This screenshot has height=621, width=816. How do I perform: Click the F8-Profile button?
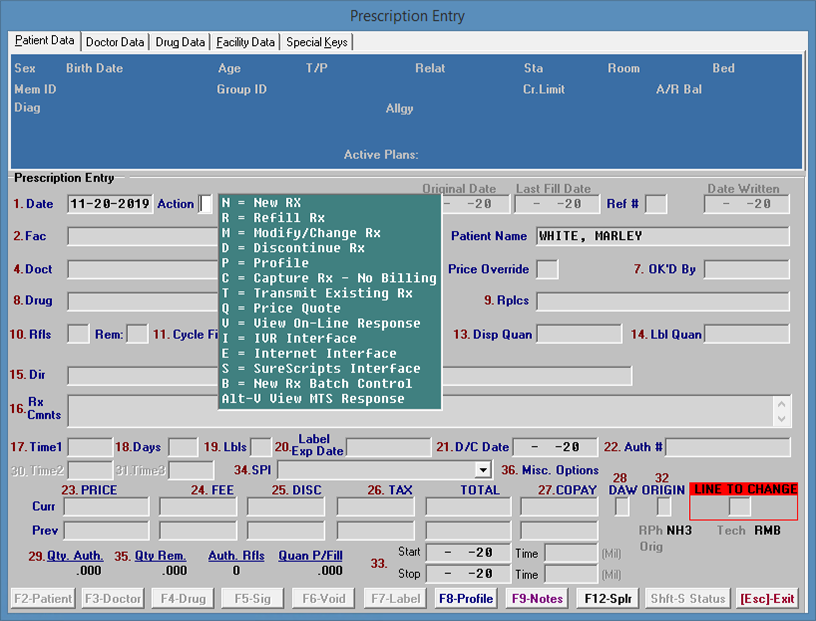(x=466, y=599)
